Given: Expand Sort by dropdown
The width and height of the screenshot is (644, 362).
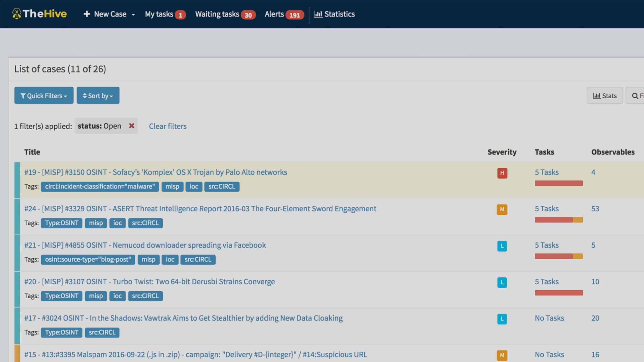Looking at the screenshot, I should 98,95.
